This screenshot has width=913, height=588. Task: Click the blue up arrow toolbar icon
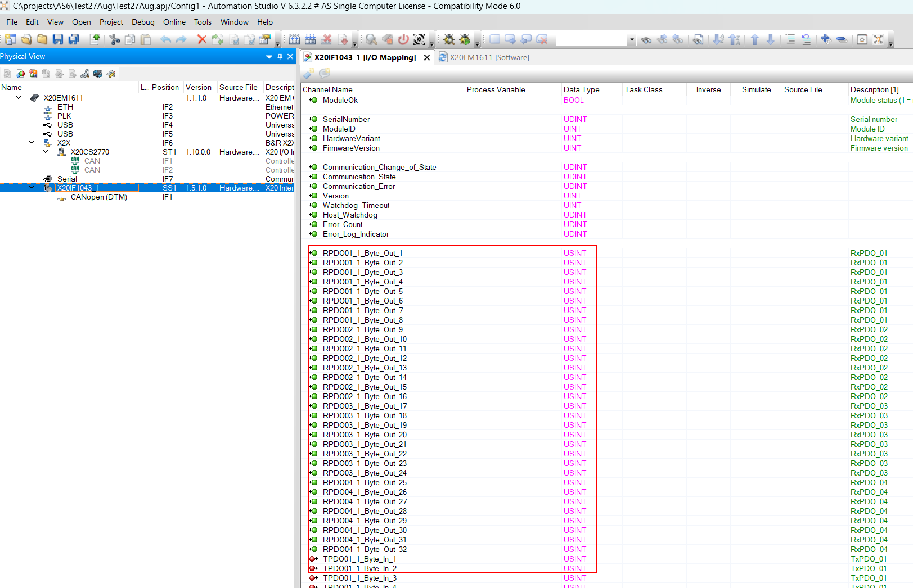coord(755,39)
